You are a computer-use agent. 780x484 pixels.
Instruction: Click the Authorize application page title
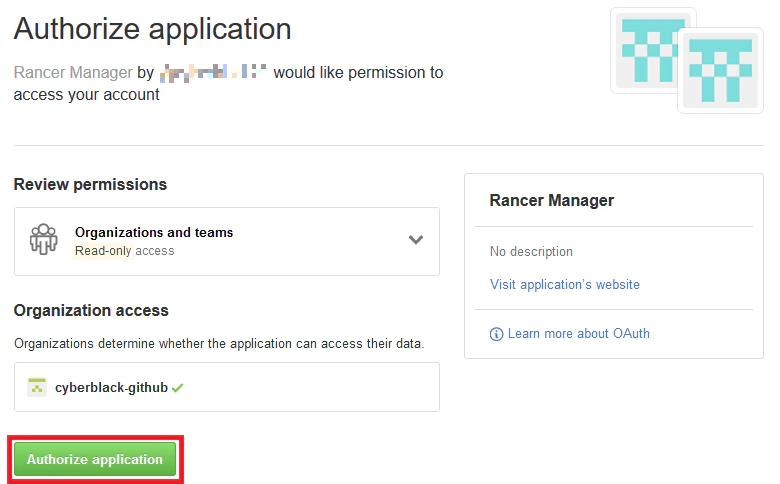click(x=153, y=29)
